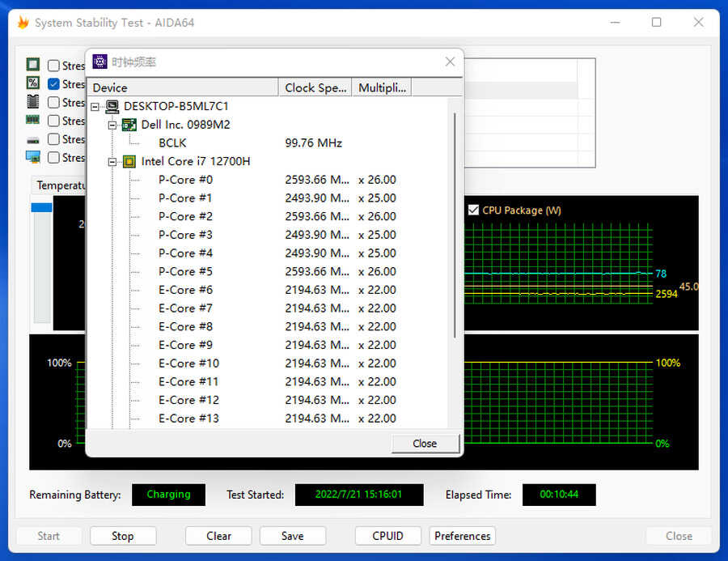
Task: Click the CPU stress icon in the stress list
Action: 33,65
